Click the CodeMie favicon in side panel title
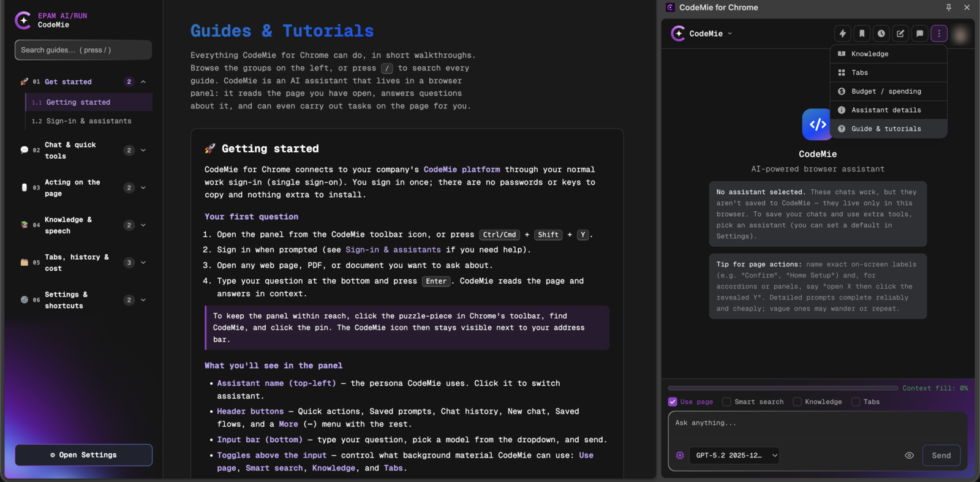The width and height of the screenshot is (980, 482). pos(670,7)
